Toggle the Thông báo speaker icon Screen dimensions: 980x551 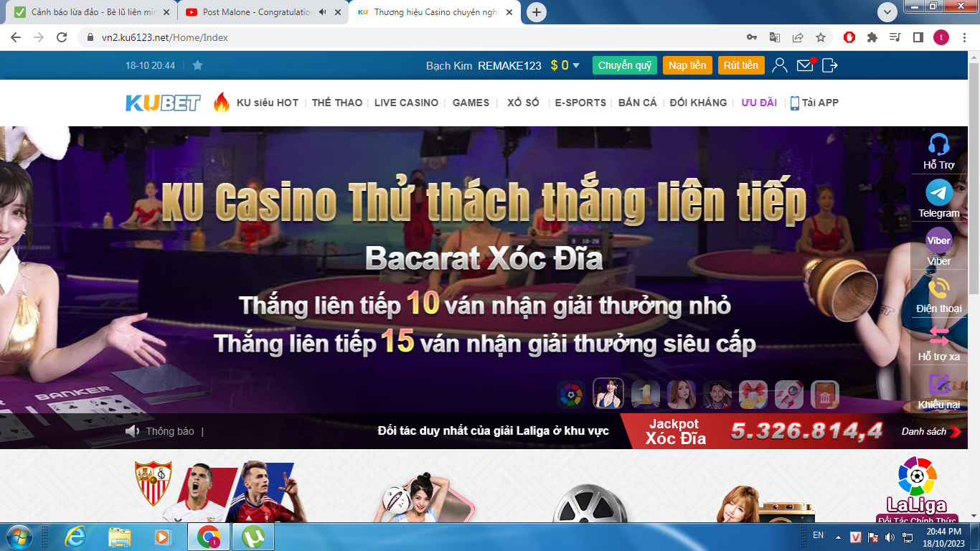(132, 431)
